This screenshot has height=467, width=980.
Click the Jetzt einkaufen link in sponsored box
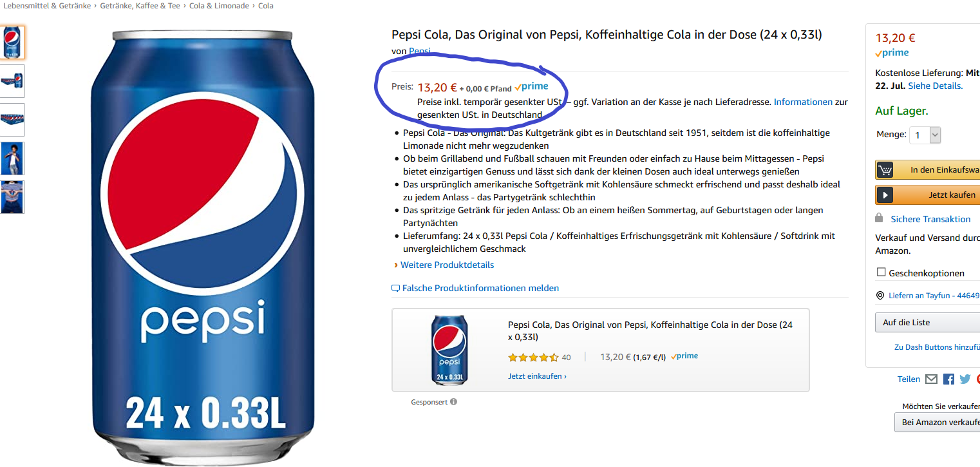coord(537,376)
